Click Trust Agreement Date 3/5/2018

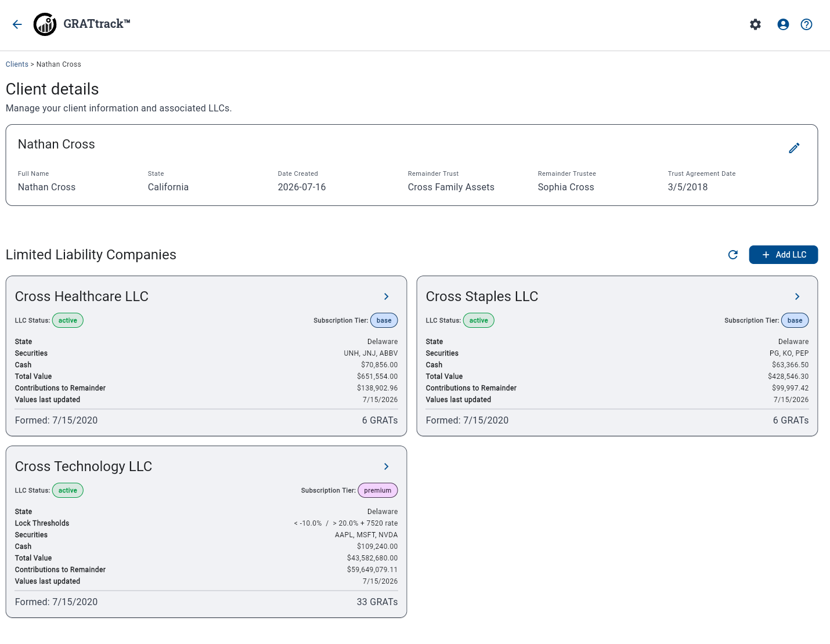point(688,187)
